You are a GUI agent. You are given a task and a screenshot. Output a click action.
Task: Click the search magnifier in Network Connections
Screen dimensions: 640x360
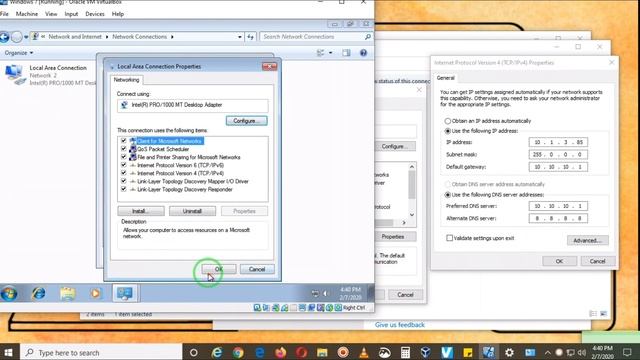click(x=367, y=37)
